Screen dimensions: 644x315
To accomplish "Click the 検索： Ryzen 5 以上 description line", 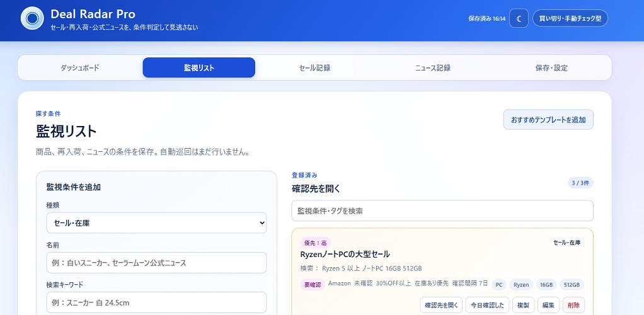I will tap(361, 268).
